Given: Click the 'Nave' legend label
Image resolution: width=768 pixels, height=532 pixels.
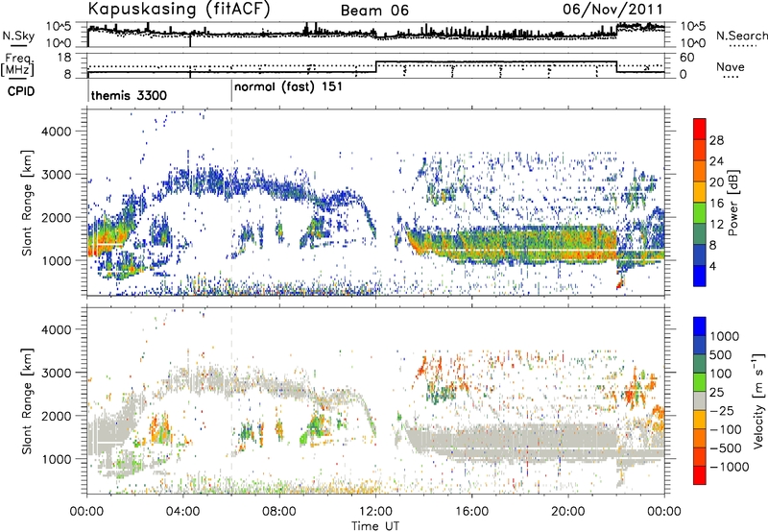Looking at the screenshot, I should tap(730, 66).
